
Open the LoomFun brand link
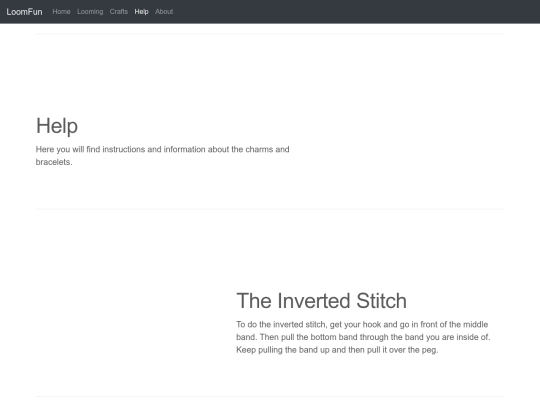point(24,12)
